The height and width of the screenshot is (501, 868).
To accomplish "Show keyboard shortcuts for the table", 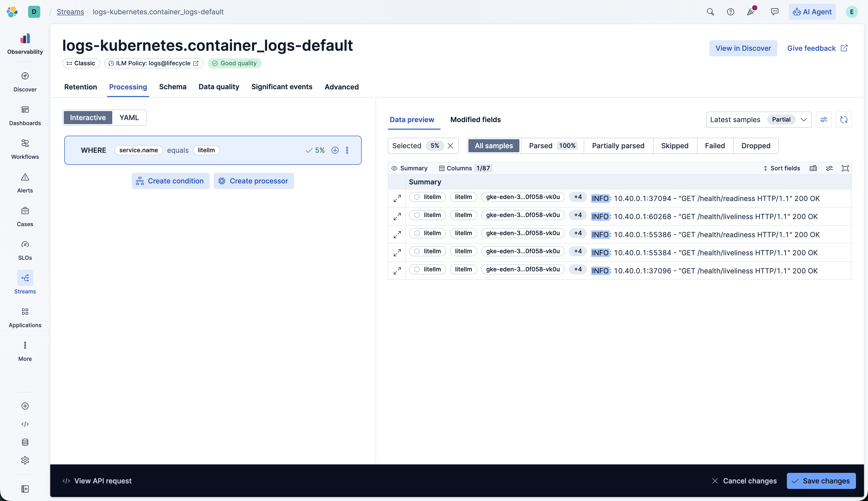I will 813,168.
